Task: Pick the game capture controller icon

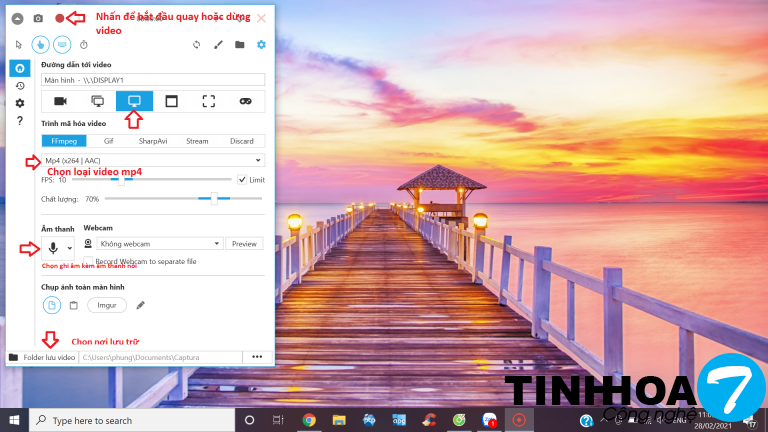Action: tap(245, 101)
